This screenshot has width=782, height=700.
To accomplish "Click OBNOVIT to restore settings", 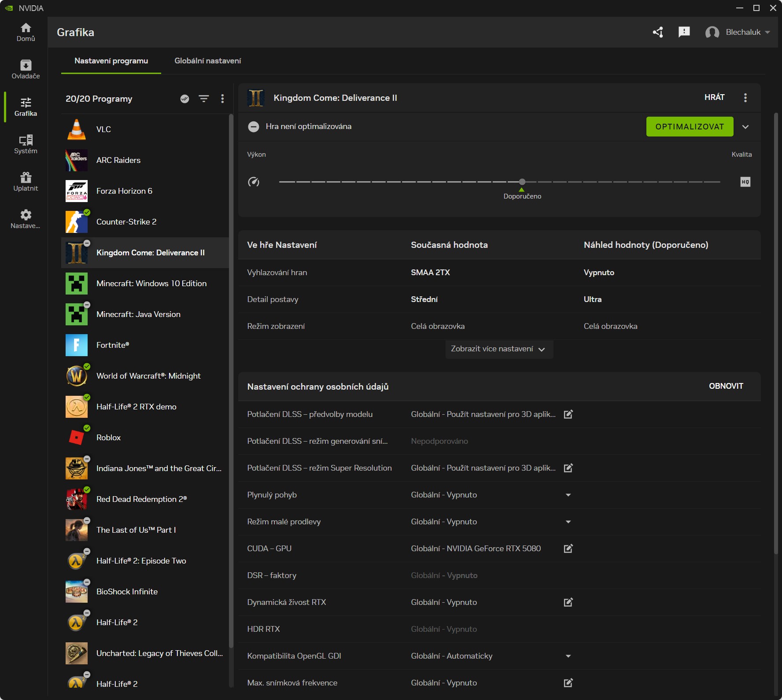I will tap(726, 386).
